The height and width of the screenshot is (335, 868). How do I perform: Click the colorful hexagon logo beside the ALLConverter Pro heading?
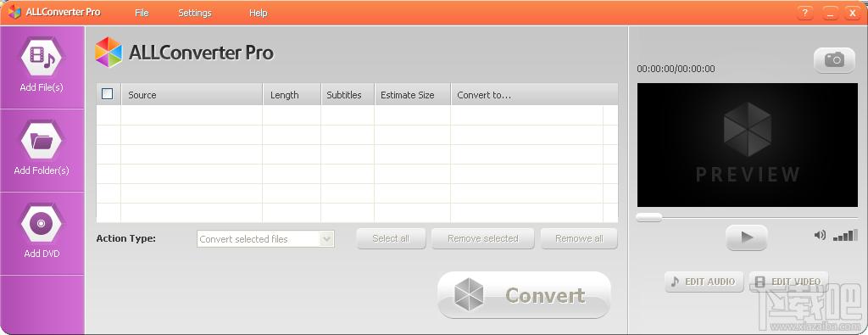click(108, 52)
